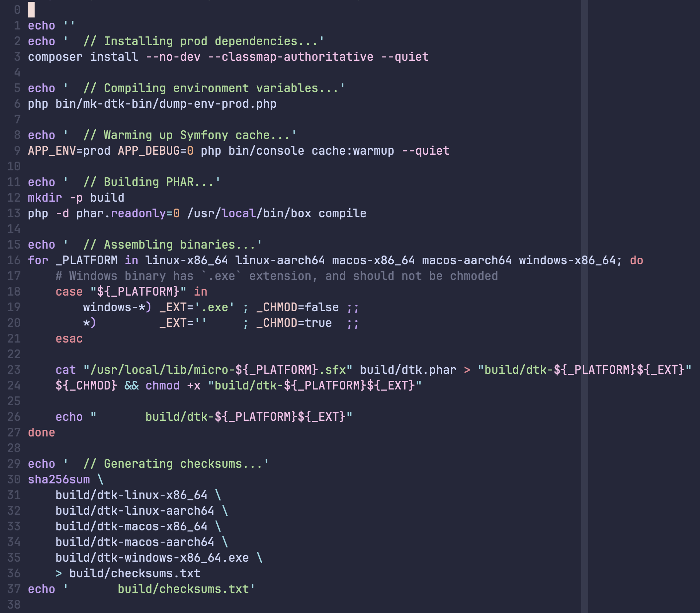Click line number 30 in the gutter
Screen dimensions: 700x613
[x=14, y=479]
